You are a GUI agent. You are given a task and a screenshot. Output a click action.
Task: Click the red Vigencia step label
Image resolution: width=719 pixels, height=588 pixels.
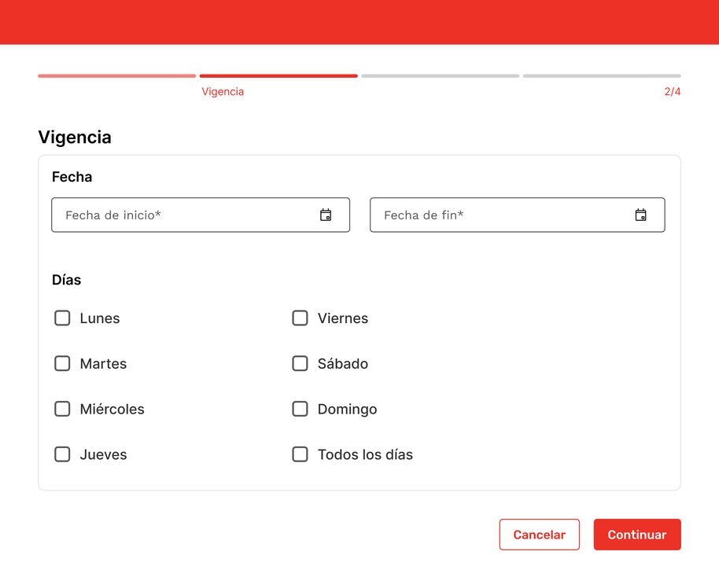coord(223,92)
